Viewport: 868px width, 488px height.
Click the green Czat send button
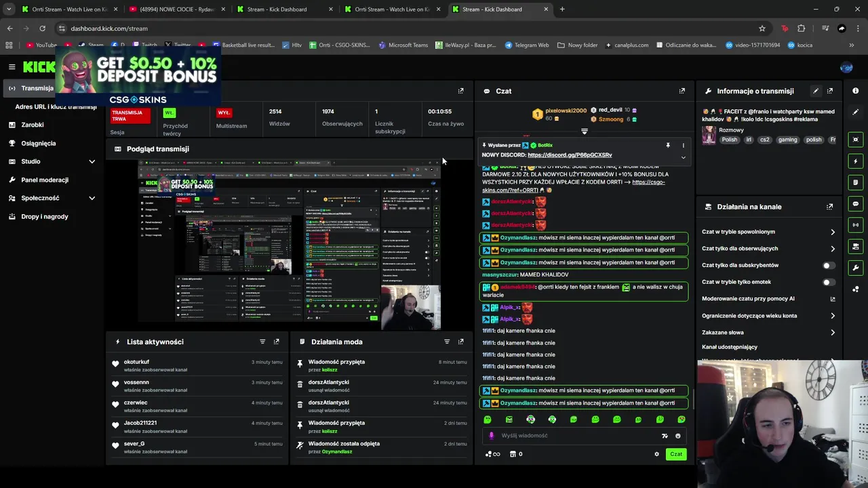tap(675, 454)
